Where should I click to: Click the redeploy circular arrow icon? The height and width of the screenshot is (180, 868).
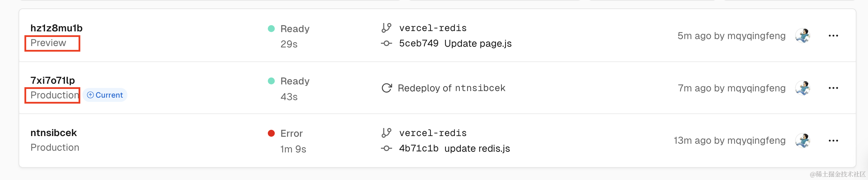click(x=387, y=88)
